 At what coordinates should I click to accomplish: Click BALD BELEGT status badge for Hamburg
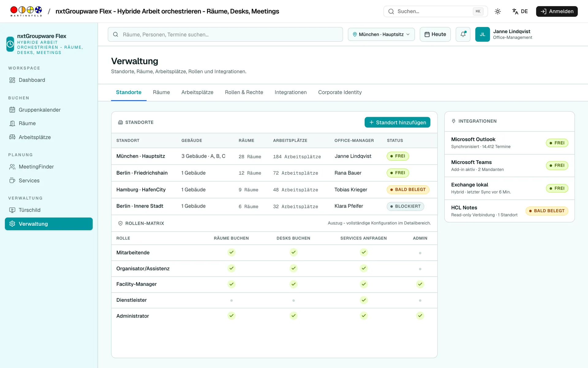[x=408, y=190]
